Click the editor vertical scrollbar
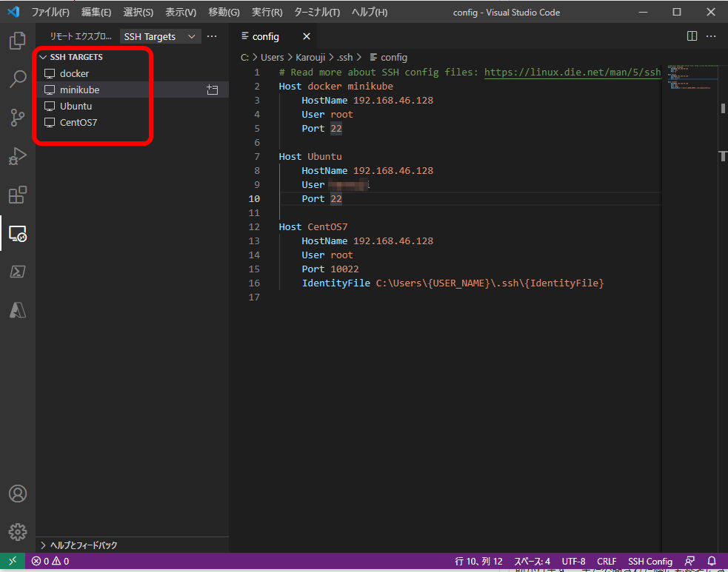 pyautogui.click(x=723, y=309)
